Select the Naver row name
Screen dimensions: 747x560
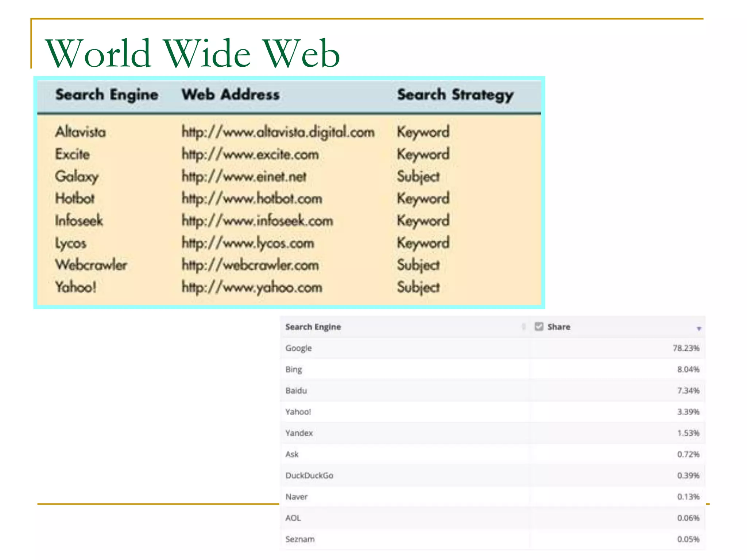coord(297,497)
